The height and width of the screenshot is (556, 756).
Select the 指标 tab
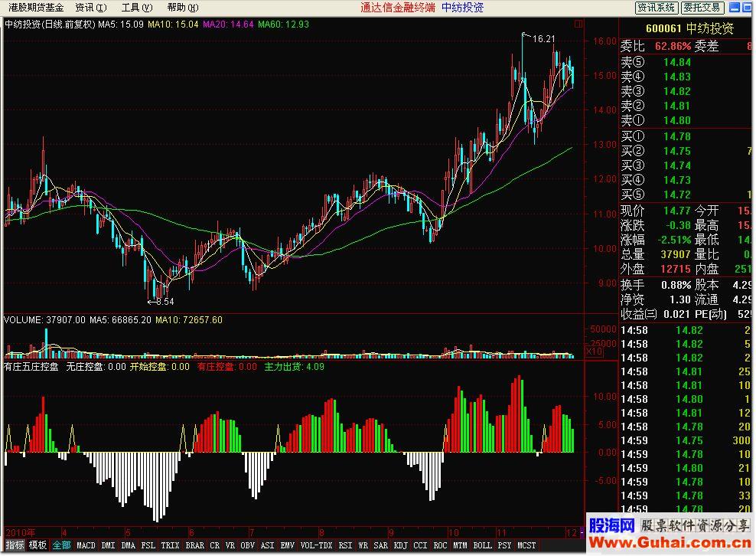(x=15, y=545)
